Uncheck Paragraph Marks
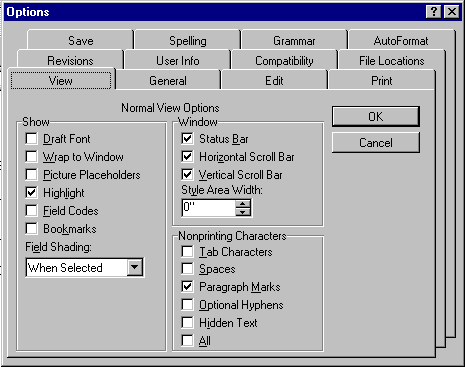The height and width of the screenshot is (367, 465). pyautogui.click(x=187, y=286)
